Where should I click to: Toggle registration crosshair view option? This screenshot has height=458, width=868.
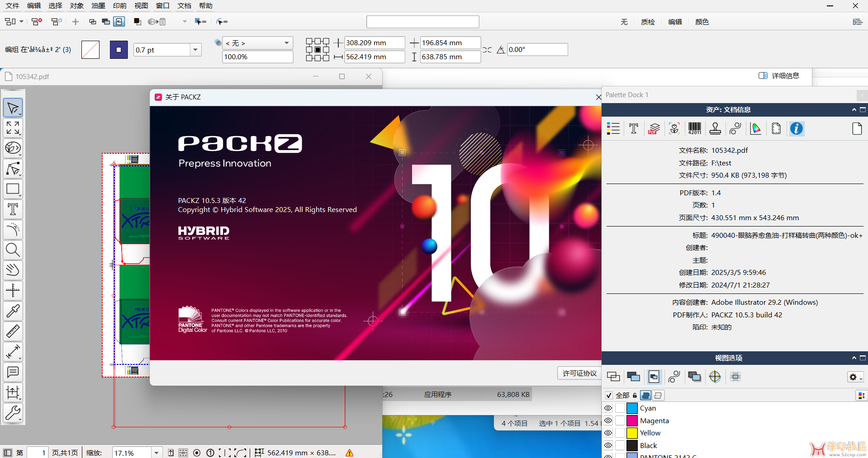tap(715, 377)
